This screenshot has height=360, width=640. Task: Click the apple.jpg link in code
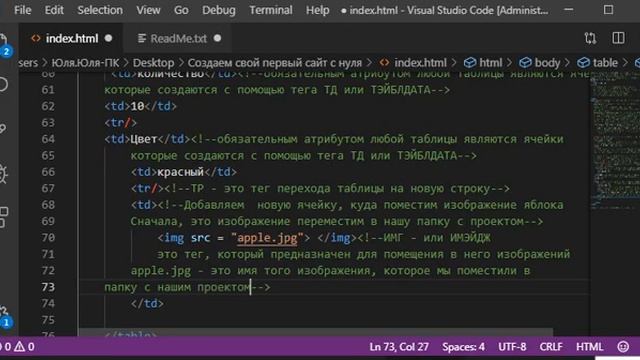267,238
